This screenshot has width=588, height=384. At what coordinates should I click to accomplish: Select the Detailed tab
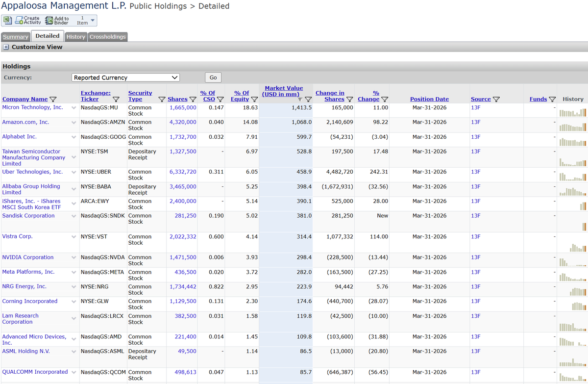48,36
